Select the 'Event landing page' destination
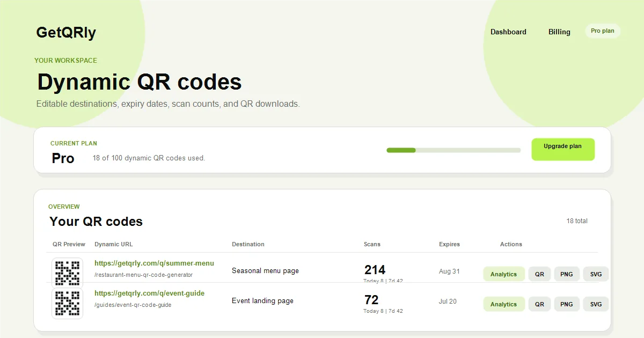This screenshot has width=644, height=338. tap(262, 301)
